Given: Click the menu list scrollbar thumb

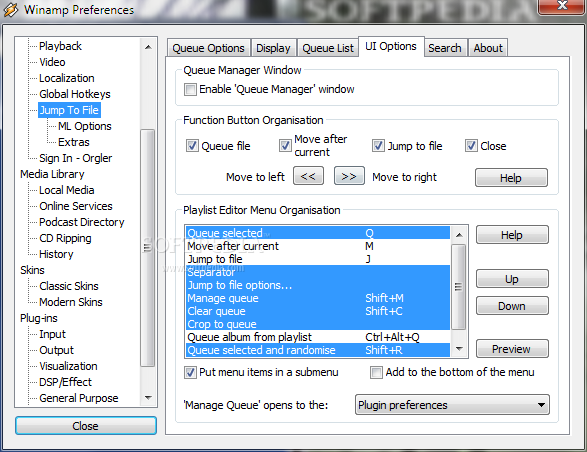Looking at the screenshot, I should (459, 287).
